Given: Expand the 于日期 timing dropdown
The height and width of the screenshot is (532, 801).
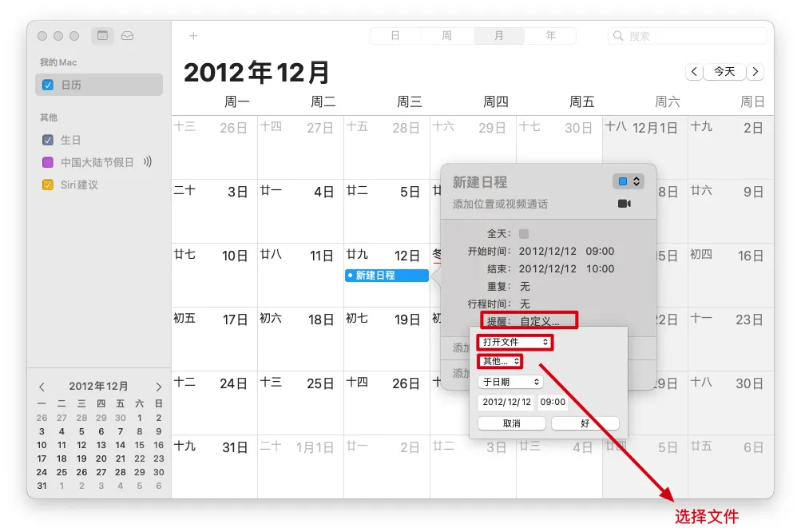Looking at the screenshot, I should coord(510,383).
